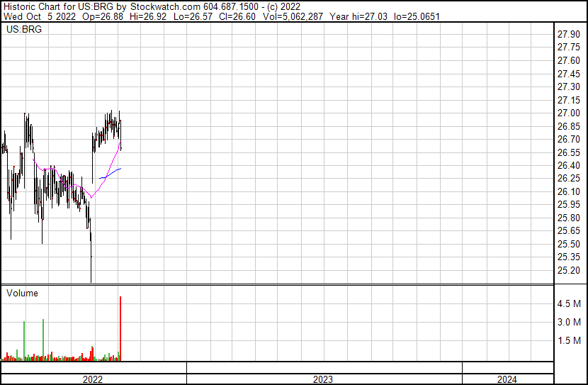Select the 2022 year segment on timeline

(93, 379)
